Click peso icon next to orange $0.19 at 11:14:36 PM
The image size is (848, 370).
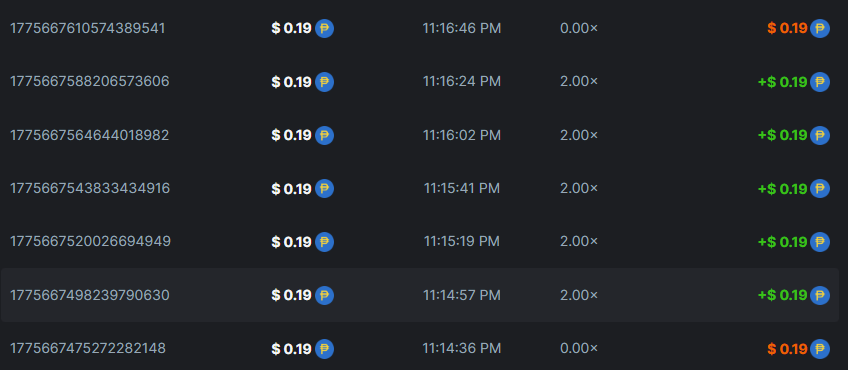coord(820,349)
